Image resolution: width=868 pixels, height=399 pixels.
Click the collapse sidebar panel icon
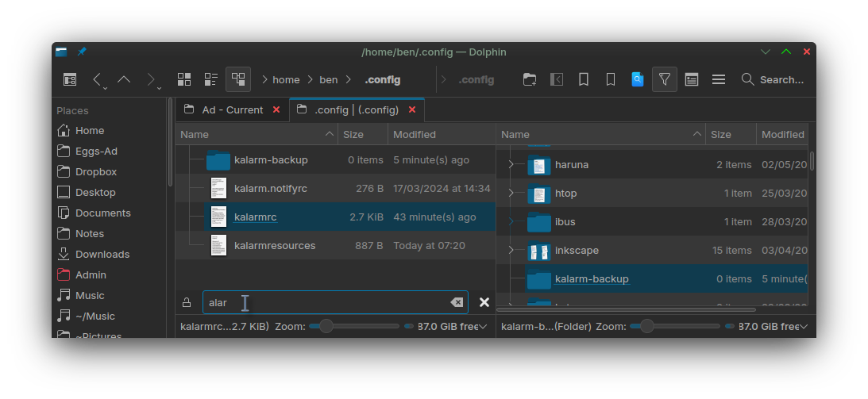557,79
